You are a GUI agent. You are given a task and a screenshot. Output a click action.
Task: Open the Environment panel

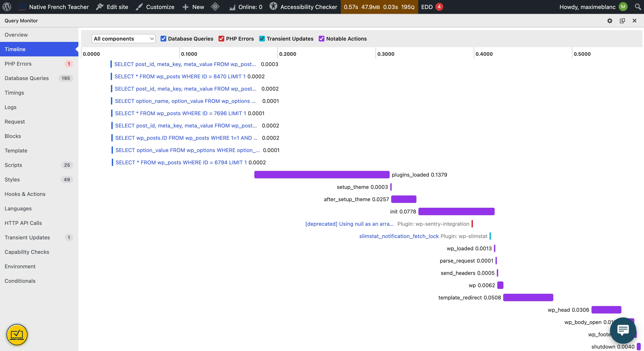click(39, 266)
